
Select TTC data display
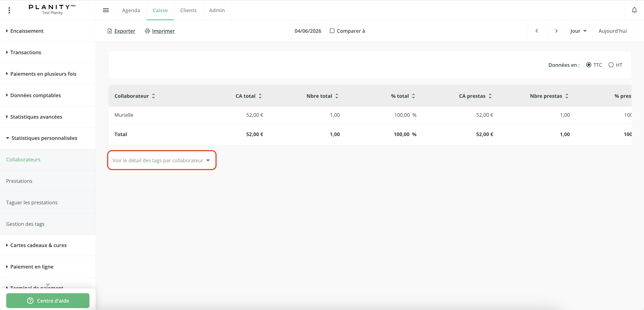[588, 65]
